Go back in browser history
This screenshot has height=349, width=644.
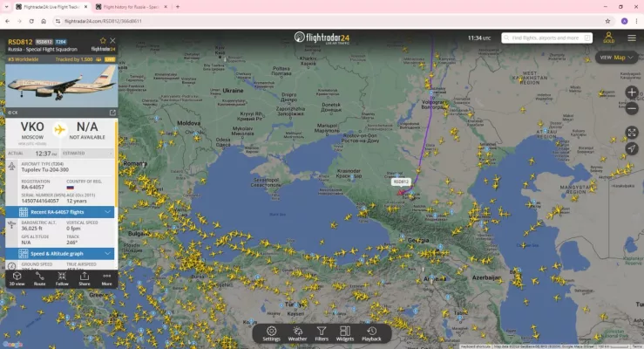[x=7, y=21]
